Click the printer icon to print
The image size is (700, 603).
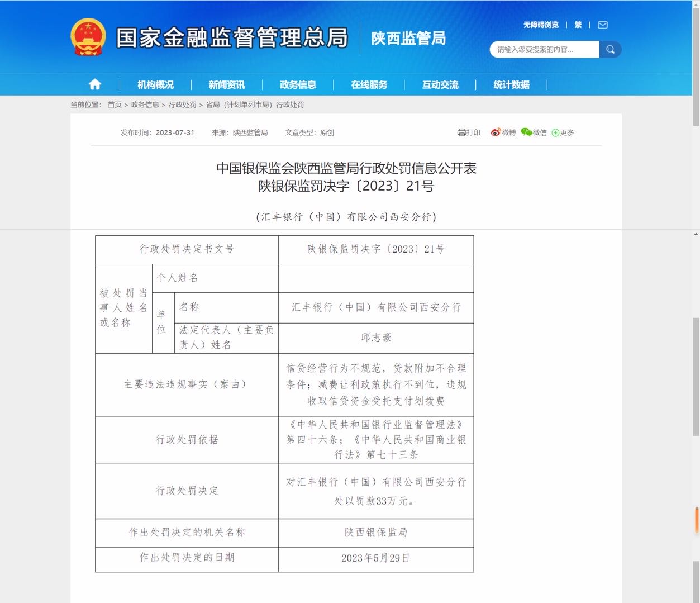click(461, 132)
